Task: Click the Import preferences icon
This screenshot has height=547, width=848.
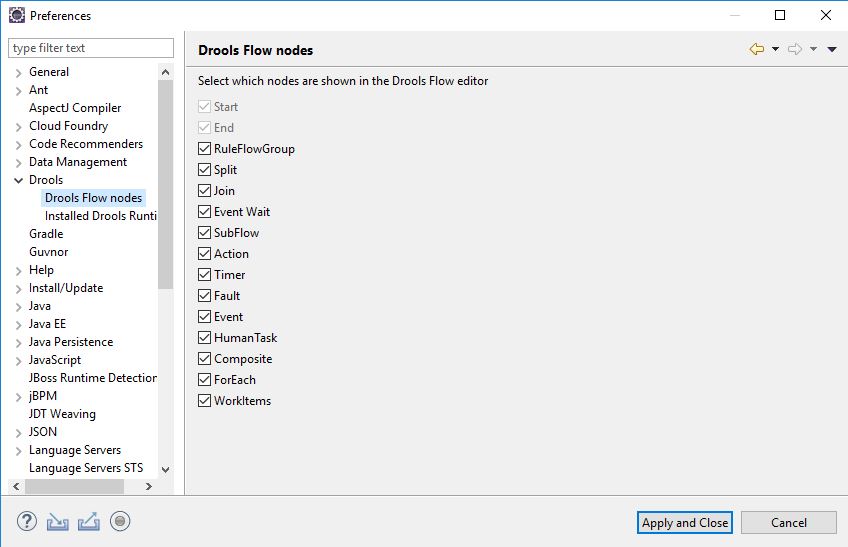Action: coord(58,521)
